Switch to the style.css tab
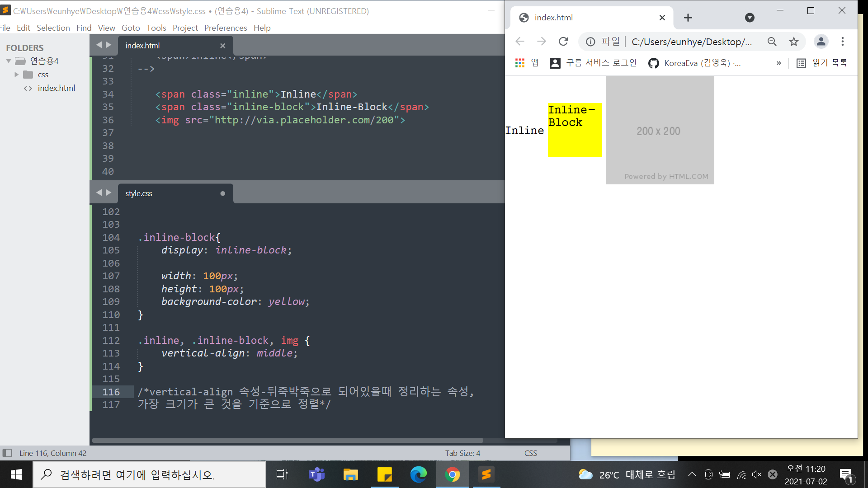The width and height of the screenshot is (868, 488). click(139, 193)
